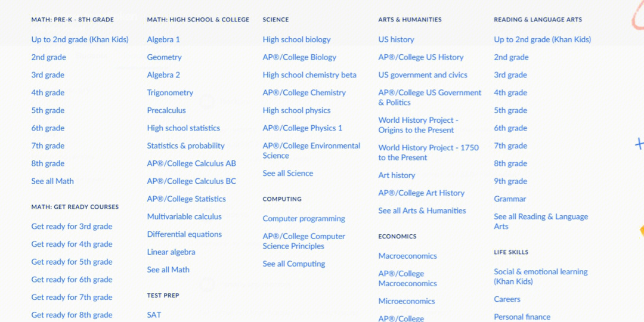Viewport: 644px width, 322px height.
Task: Click See all Science
Action: coord(288,173)
